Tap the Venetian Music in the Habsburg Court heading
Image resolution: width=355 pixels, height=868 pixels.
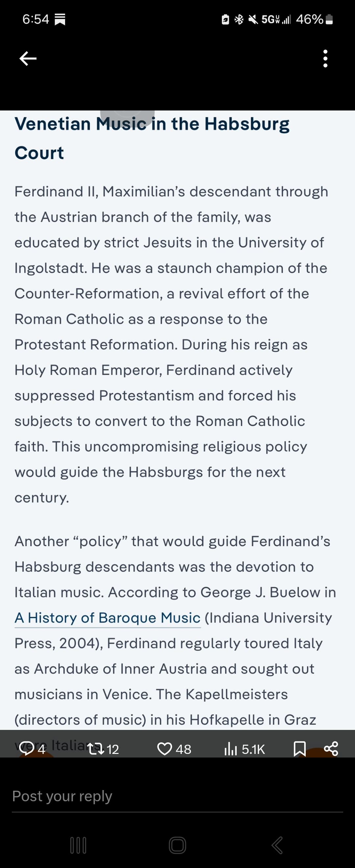pyautogui.click(x=152, y=138)
